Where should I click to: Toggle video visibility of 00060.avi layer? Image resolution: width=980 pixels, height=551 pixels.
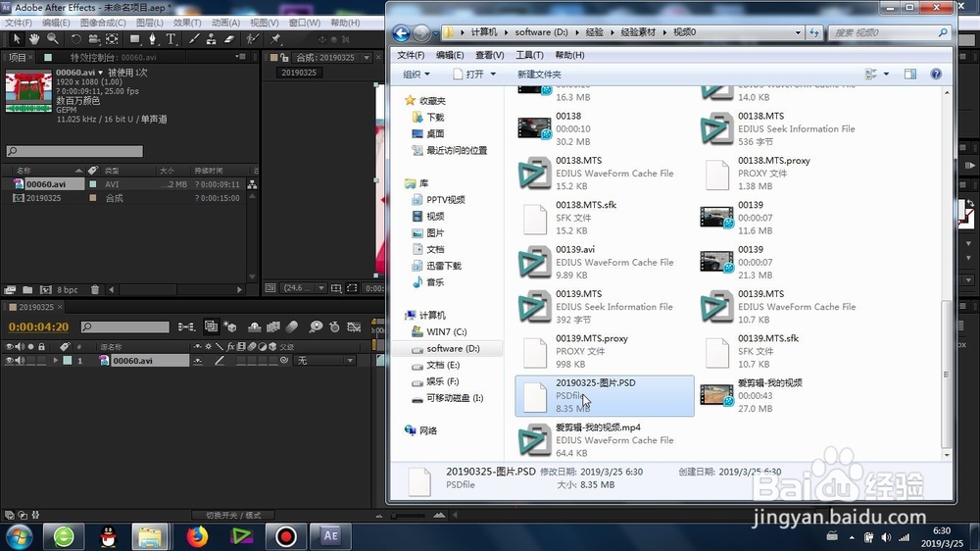[10, 360]
